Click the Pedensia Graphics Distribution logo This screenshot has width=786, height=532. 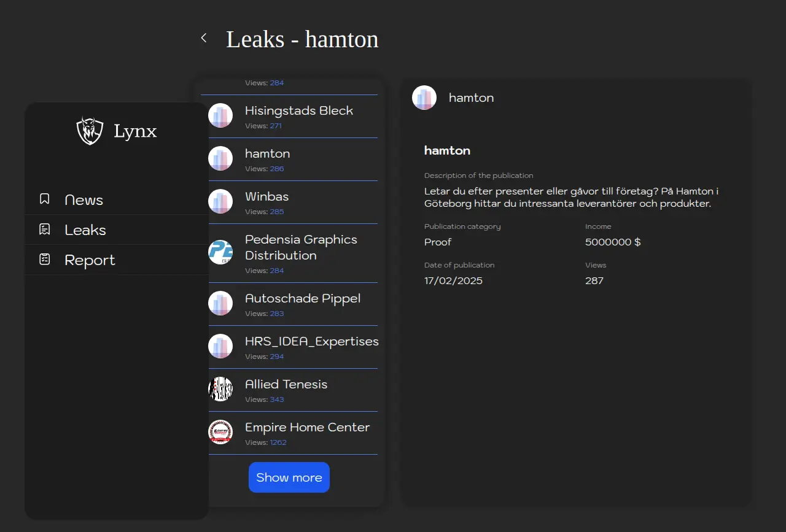220,252
